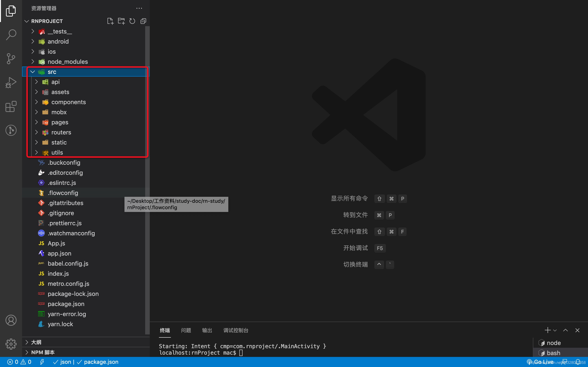Expand the android folder
Screen dimensions: 588x367
[x=33, y=41]
